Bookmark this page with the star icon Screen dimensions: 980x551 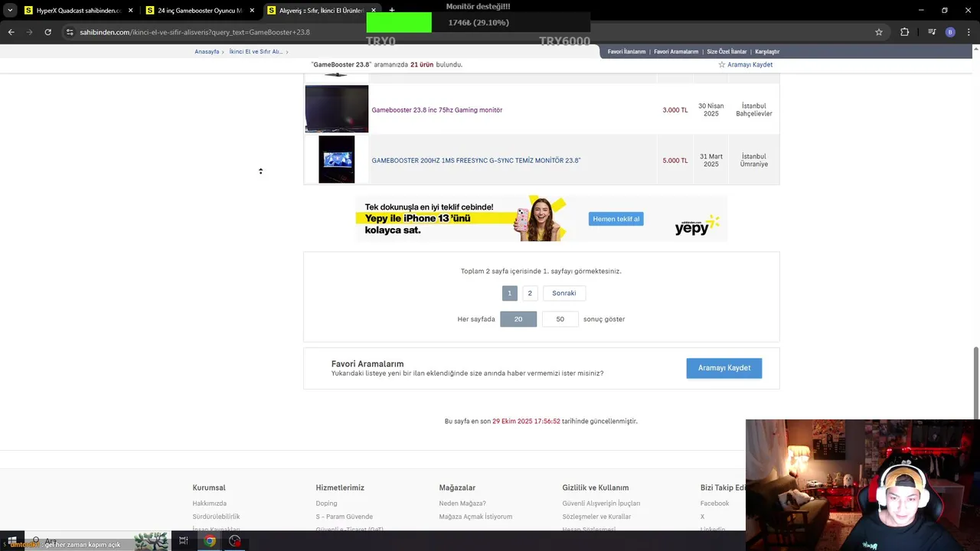[x=879, y=32]
